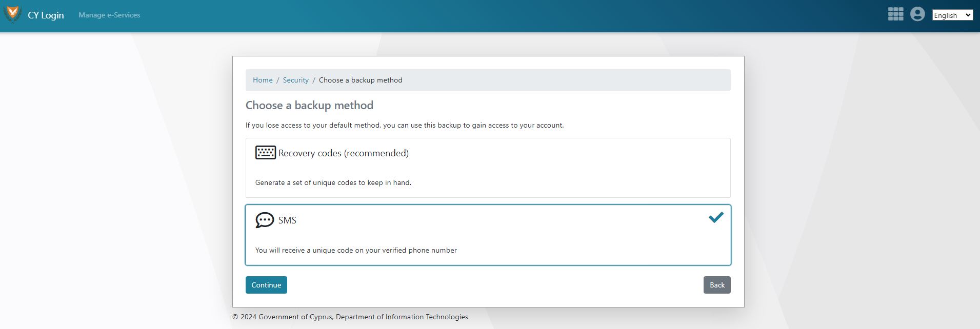Navigate to Home breadcrumb link
The image size is (980, 329).
click(x=263, y=80)
